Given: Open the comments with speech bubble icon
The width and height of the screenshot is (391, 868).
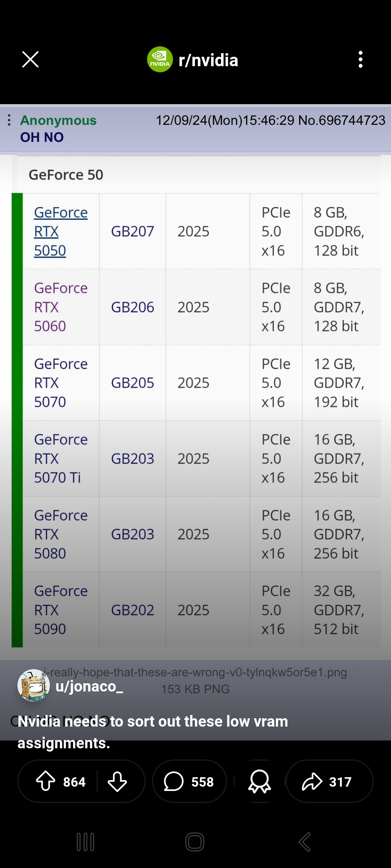Looking at the screenshot, I should (189, 782).
